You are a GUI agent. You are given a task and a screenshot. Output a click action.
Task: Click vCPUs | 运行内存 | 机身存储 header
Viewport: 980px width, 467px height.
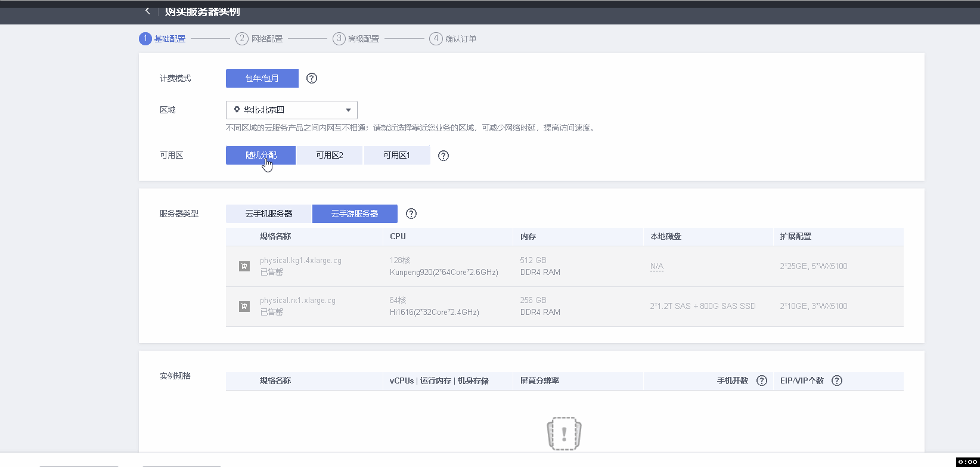click(439, 381)
